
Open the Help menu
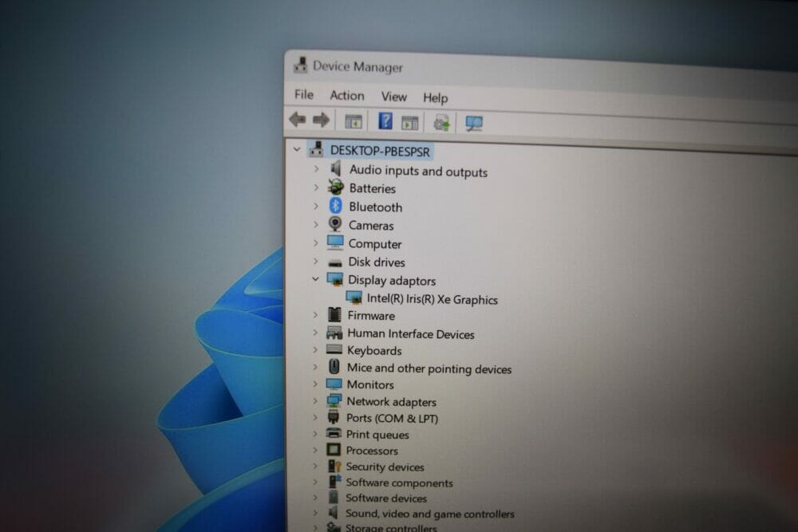pos(435,97)
